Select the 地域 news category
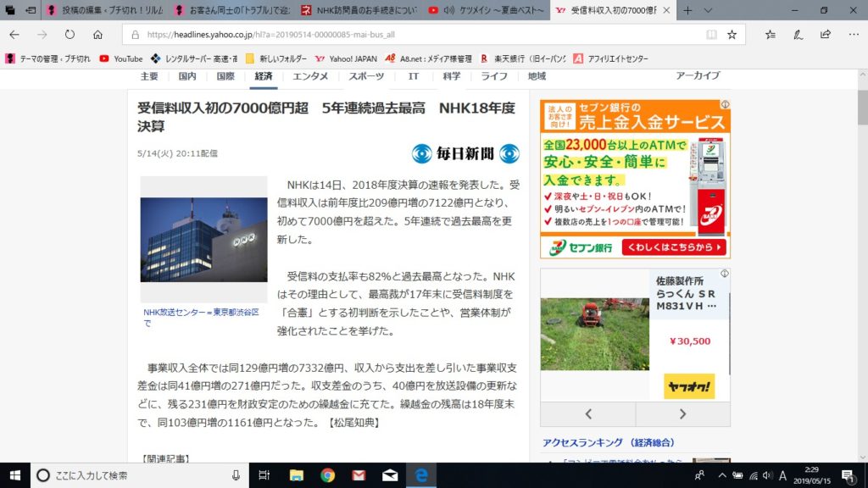 coord(537,76)
